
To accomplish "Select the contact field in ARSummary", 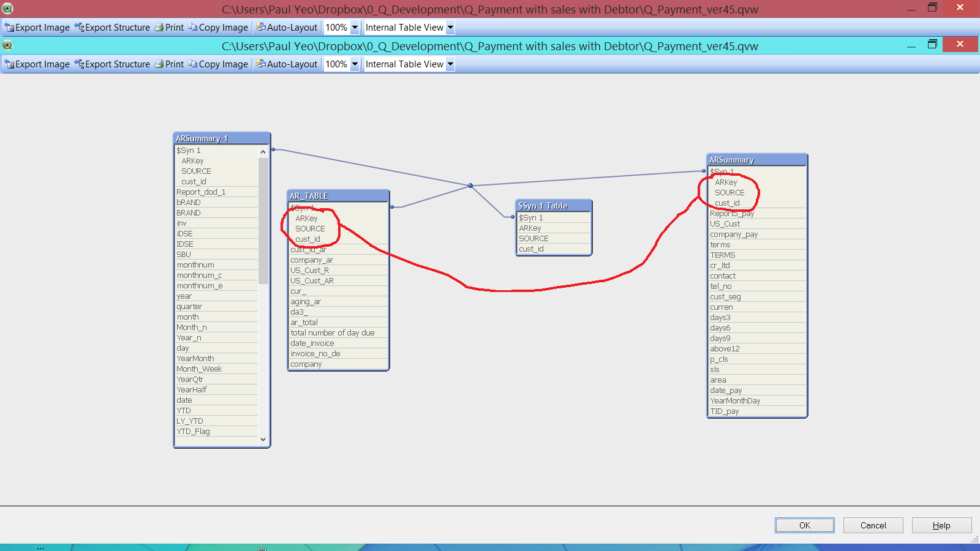I will coord(757,275).
